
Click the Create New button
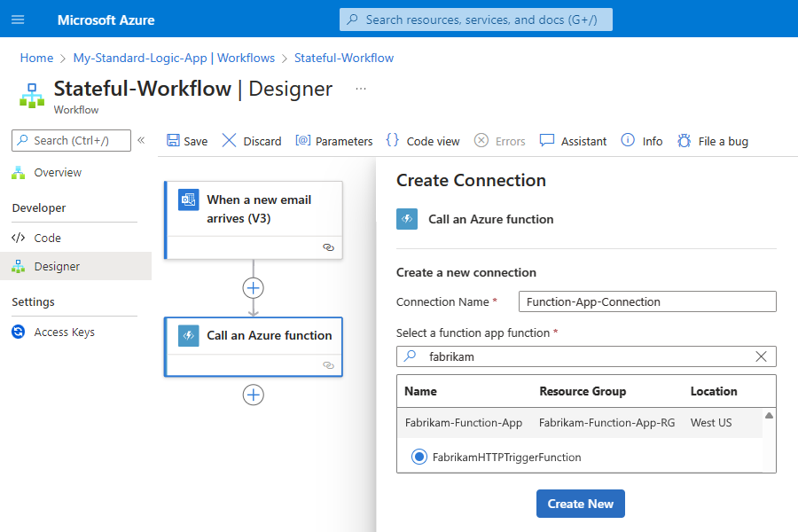click(581, 504)
